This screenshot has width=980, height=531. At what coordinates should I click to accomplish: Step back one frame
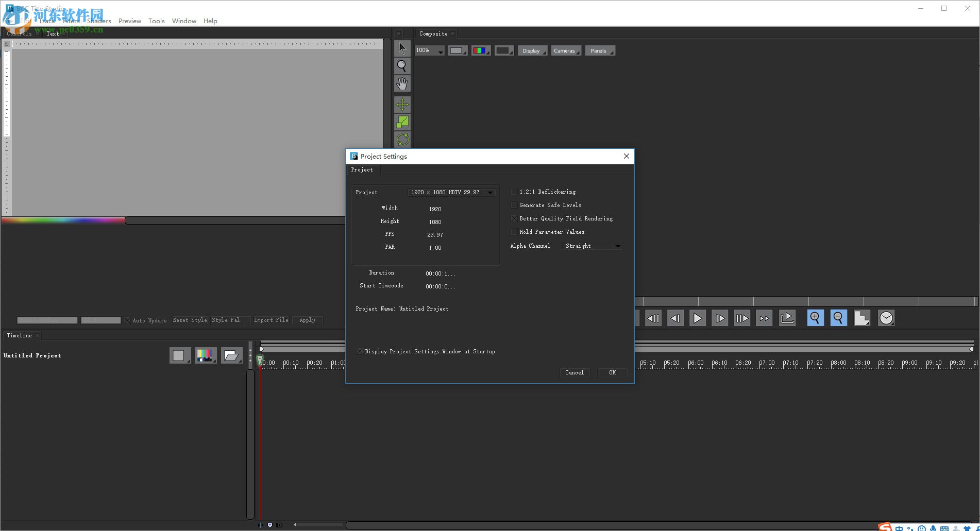click(x=675, y=318)
